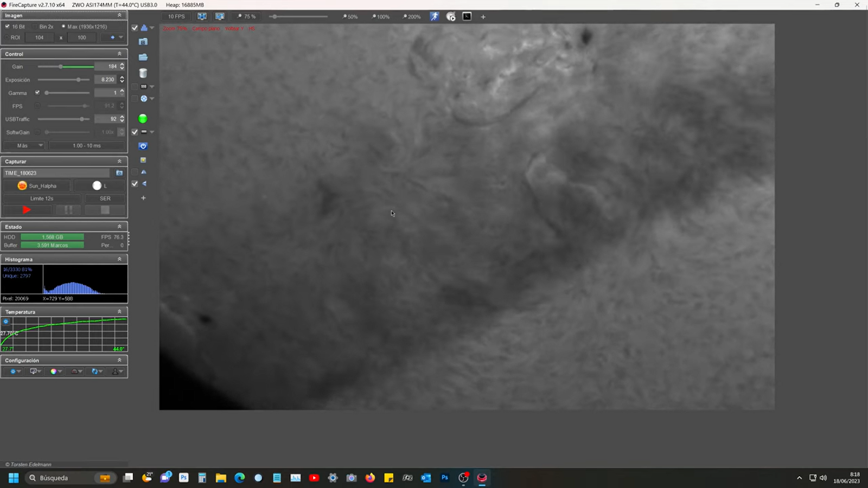The height and width of the screenshot is (488, 868).
Task: Click the Limite 12s button
Action: click(x=42, y=198)
